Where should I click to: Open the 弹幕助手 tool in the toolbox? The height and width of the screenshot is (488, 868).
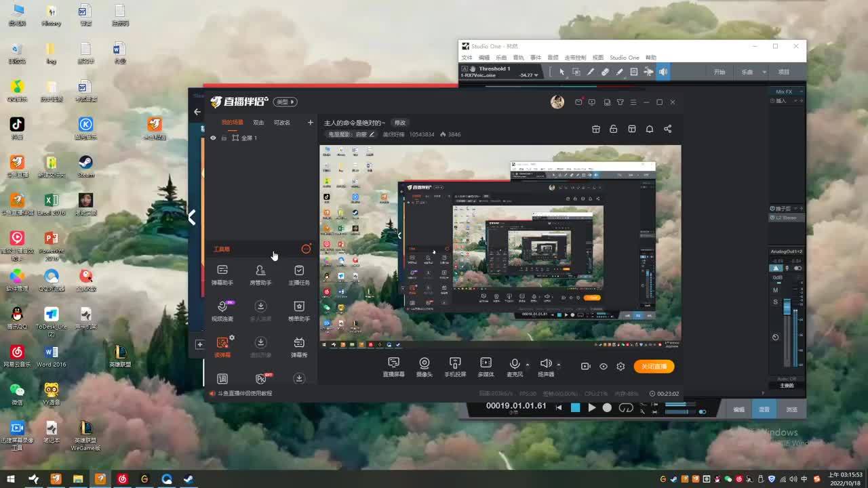click(x=222, y=274)
